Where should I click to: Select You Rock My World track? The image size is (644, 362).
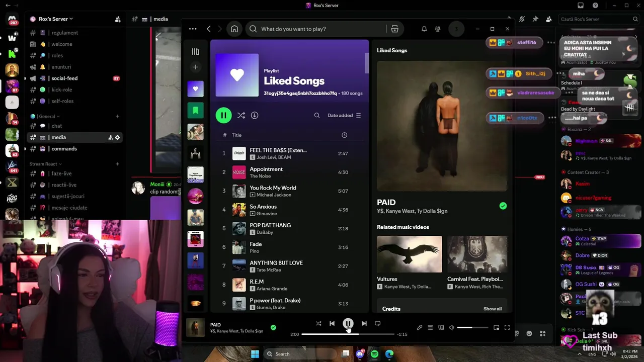pos(289,191)
